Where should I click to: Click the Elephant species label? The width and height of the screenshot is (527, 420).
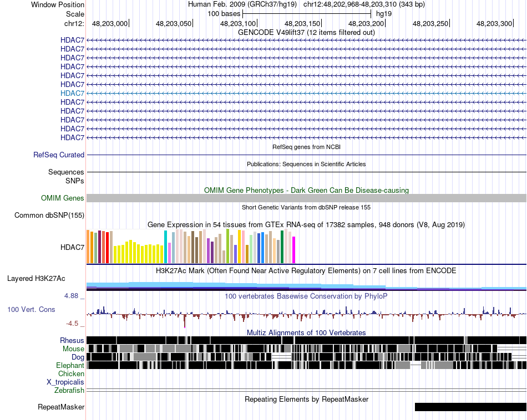[70, 365]
